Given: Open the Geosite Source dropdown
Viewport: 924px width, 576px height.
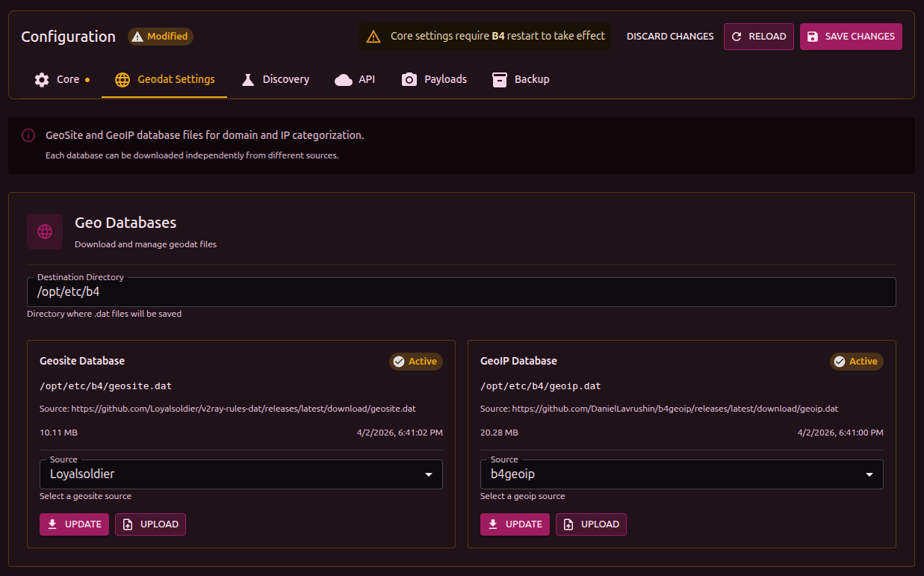Looking at the screenshot, I should click(x=241, y=474).
